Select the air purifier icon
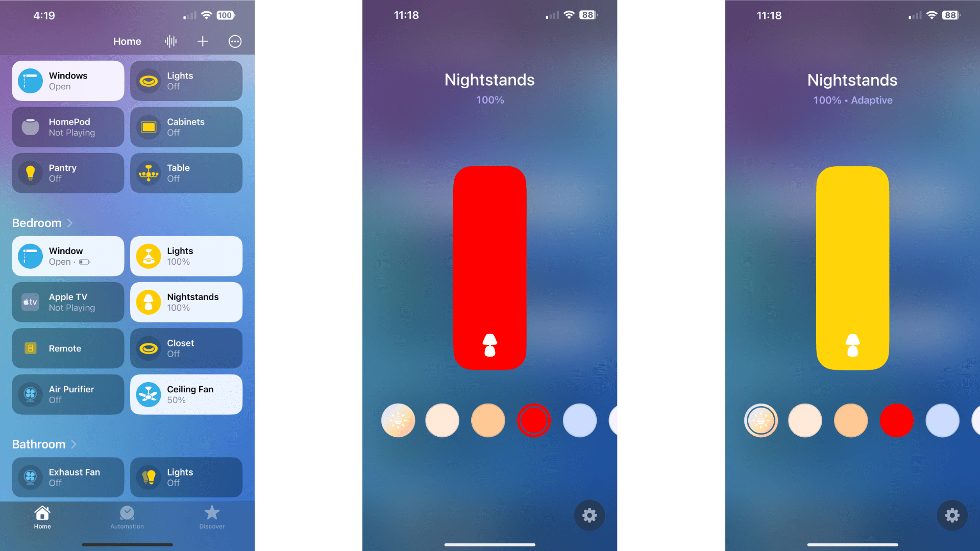Viewport: 980px width, 551px height. [x=30, y=393]
